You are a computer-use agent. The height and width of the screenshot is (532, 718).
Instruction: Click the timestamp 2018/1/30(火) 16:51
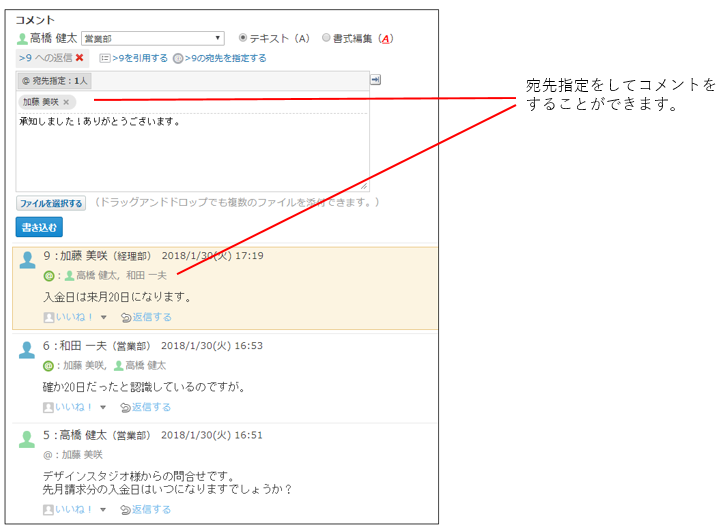pos(212,435)
